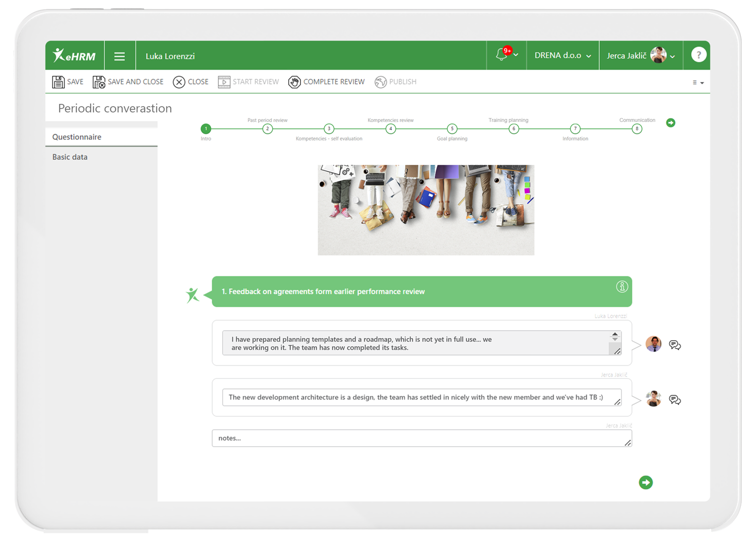Click the Help question mark icon
The image size is (756, 548).
click(698, 55)
